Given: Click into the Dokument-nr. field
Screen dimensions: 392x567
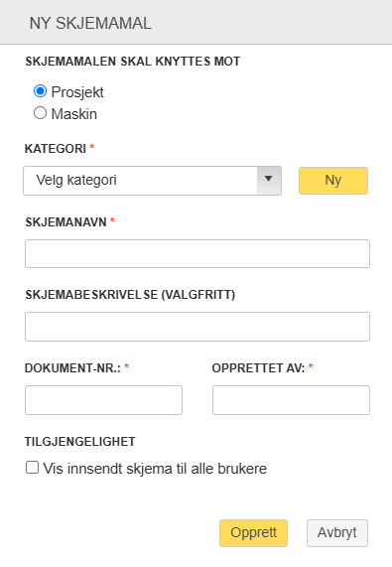Looking at the screenshot, I should [x=103, y=400].
